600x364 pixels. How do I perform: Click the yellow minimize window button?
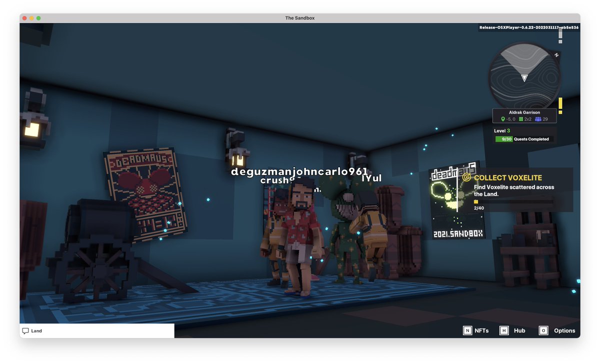click(31, 18)
